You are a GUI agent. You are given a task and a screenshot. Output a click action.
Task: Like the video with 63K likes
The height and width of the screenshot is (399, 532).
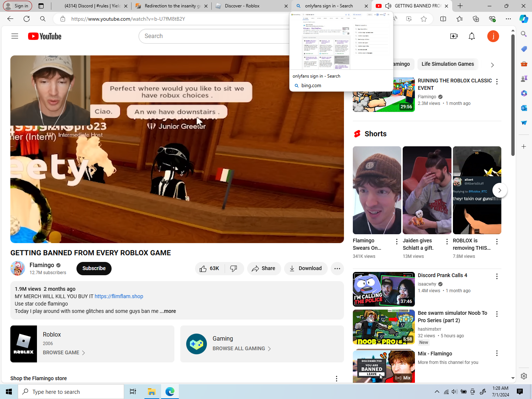point(209,269)
